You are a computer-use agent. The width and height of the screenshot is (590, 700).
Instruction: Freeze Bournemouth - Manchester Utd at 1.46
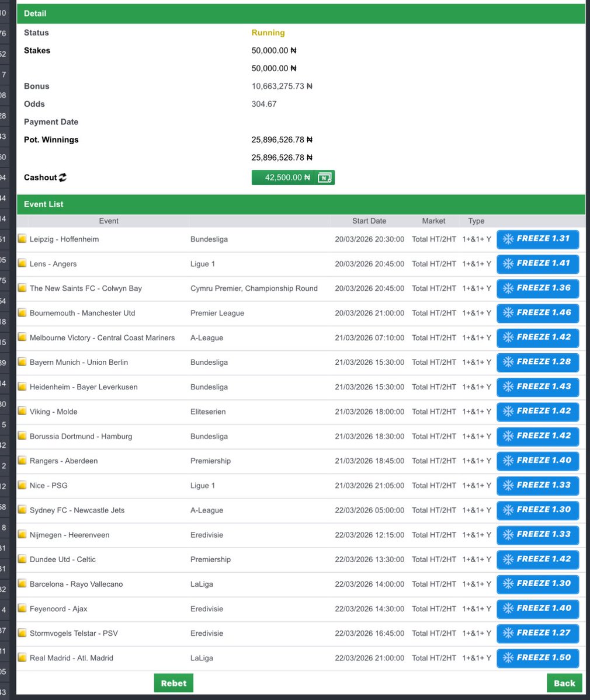pyautogui.click(x=538, y=312)
